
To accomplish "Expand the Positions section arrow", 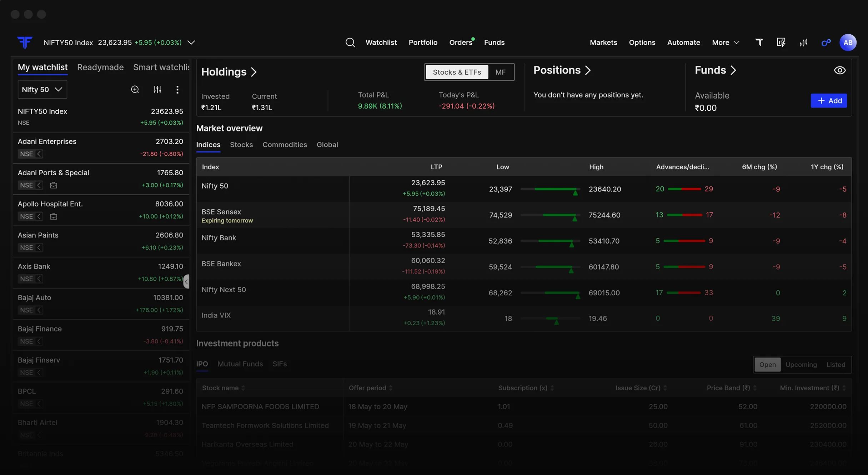I will [588, 70].
